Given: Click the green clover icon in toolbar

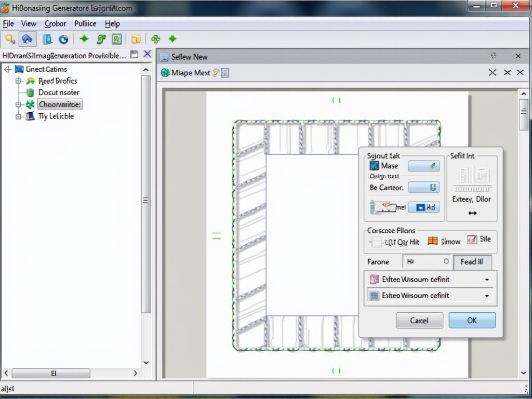Looking at the screenshot, I should tap(155, 39).
